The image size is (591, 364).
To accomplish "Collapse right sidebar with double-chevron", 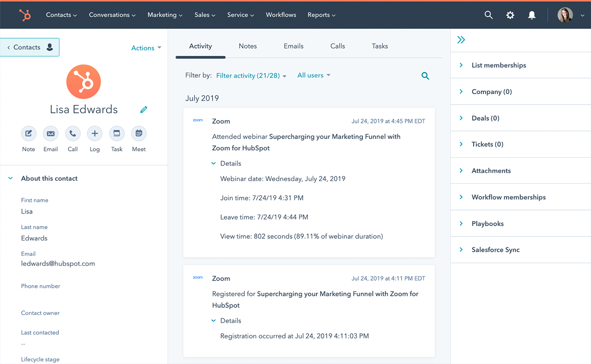I will (x=461, y=40).
